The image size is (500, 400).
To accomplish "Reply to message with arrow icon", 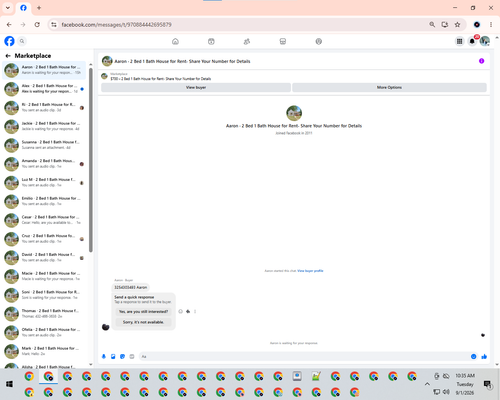I will [x=188, y=311].
